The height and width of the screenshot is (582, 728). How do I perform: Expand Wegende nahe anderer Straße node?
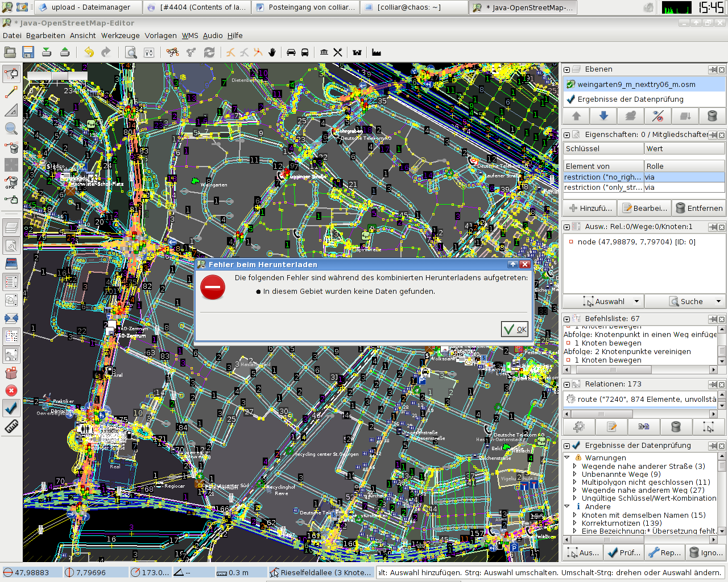574,466
